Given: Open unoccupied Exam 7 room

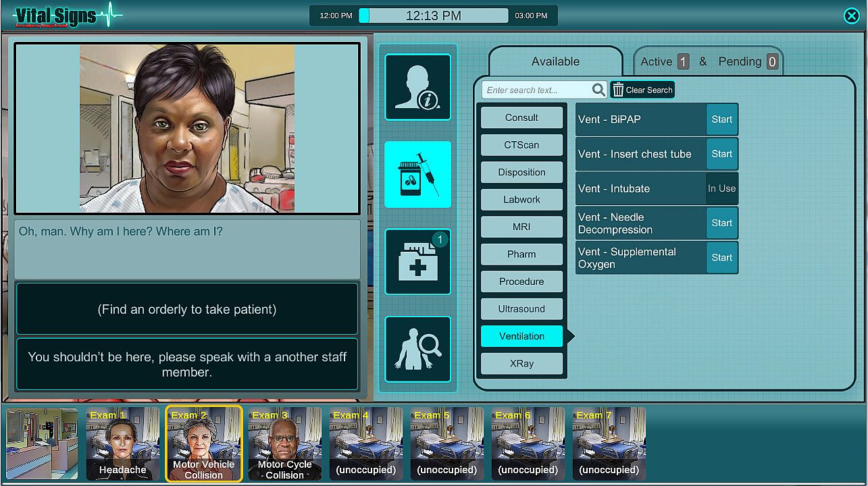Looking at the screenshot, I should point(609,444).
